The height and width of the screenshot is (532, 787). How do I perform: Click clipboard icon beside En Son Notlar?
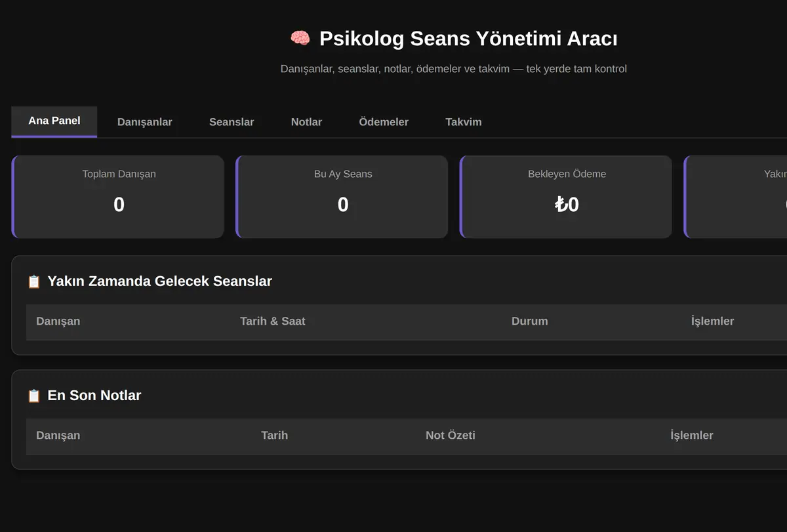[34, 396]
